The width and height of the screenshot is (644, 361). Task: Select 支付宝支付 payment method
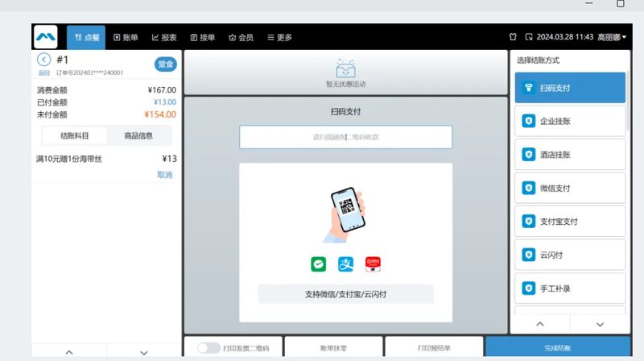click(x=570, y=222)
